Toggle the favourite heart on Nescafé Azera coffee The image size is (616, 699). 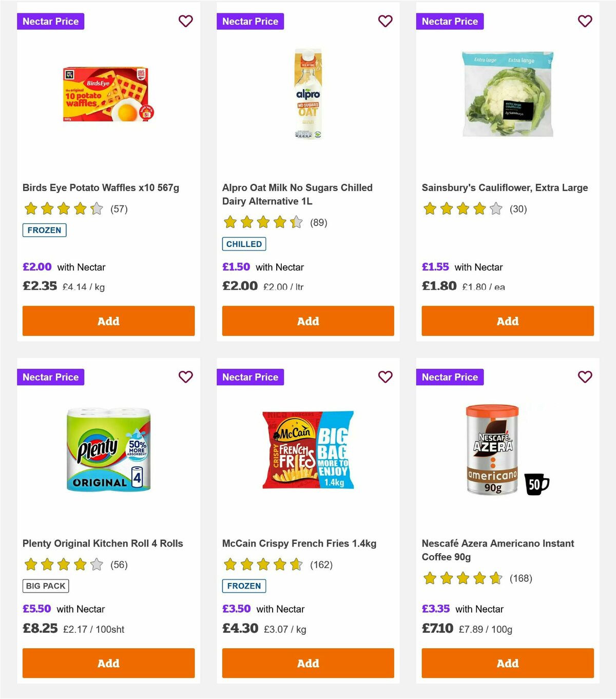pyautogui.click(x=584, y=376)
